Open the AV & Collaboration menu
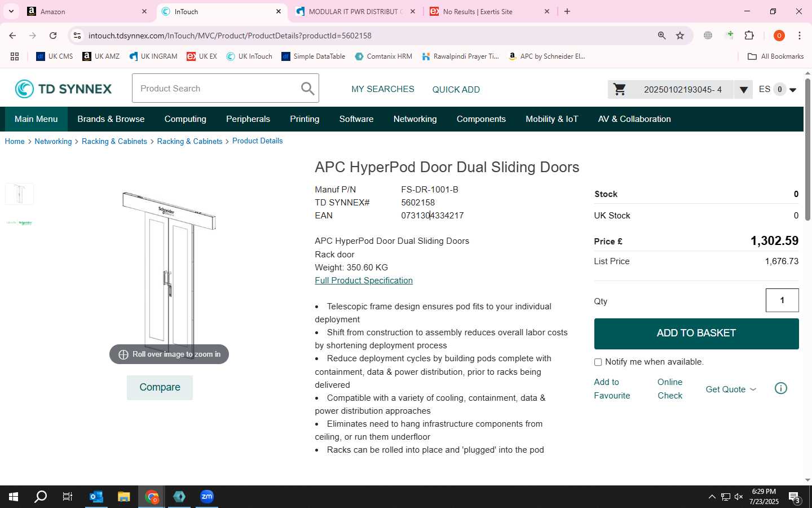 [634, 119]
